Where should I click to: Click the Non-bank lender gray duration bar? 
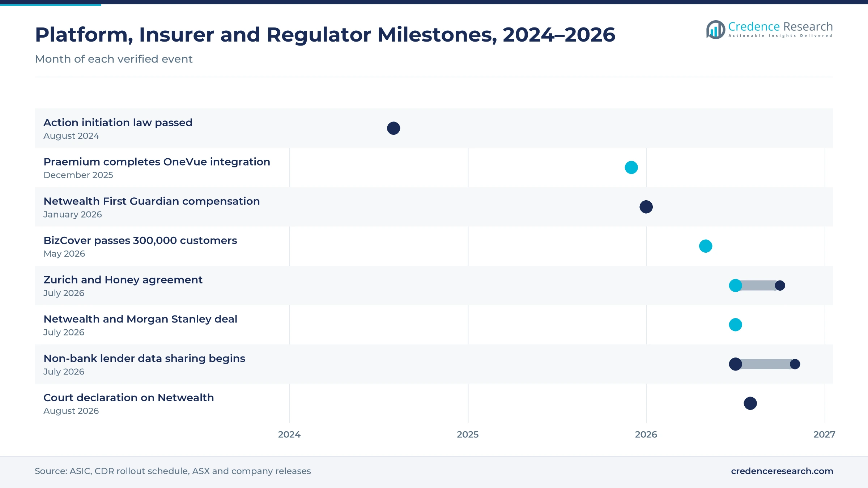(x=765, y=364)
